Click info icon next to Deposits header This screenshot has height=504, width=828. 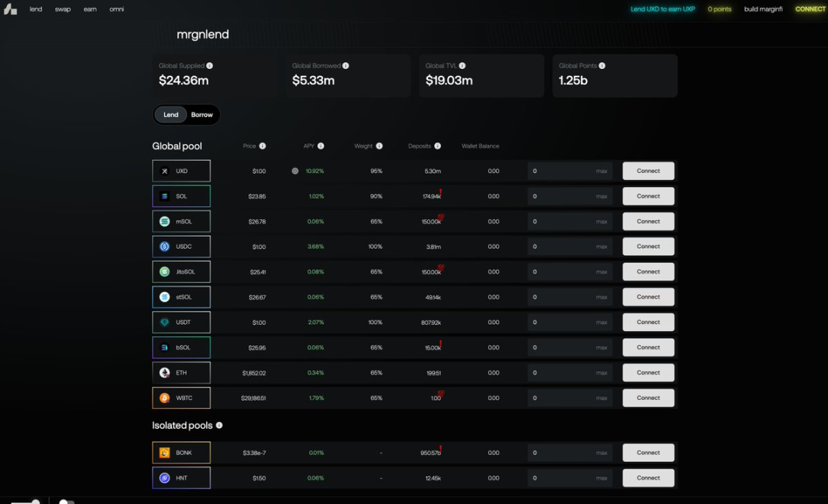pos(437,146)
